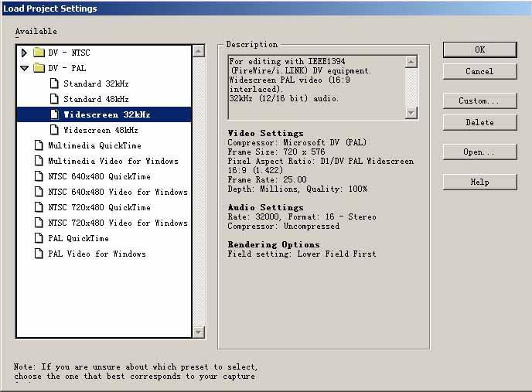This screenshot has width=532, height=392.
Task: Click the Multimedia QuickTime preset file icon
Action: (x=39, y=145)
